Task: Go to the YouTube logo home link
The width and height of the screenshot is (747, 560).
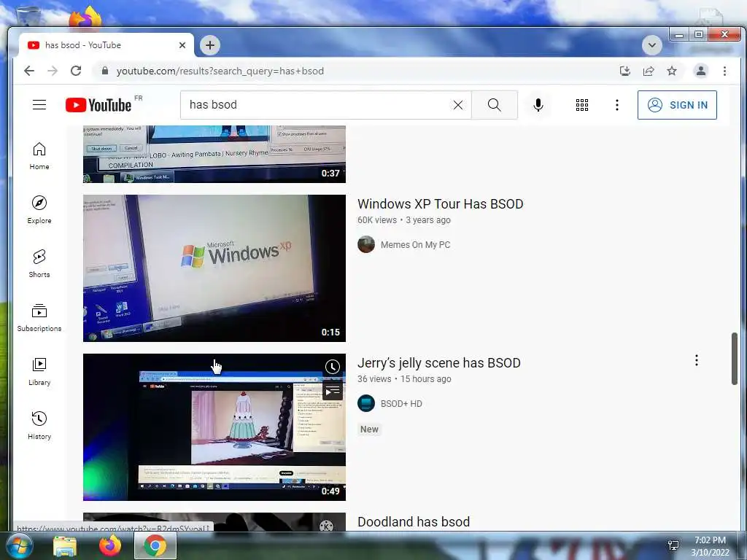Action: coord(98,105)
